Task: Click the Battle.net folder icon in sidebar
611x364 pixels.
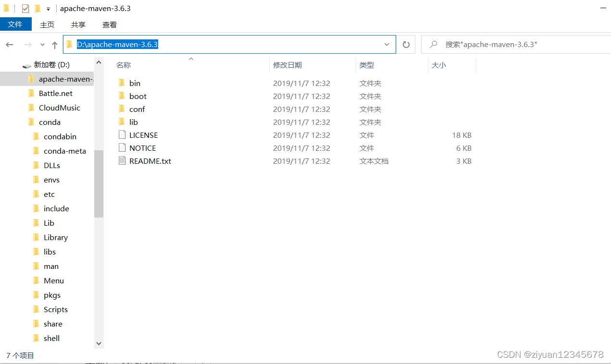Action: (31, 93)
